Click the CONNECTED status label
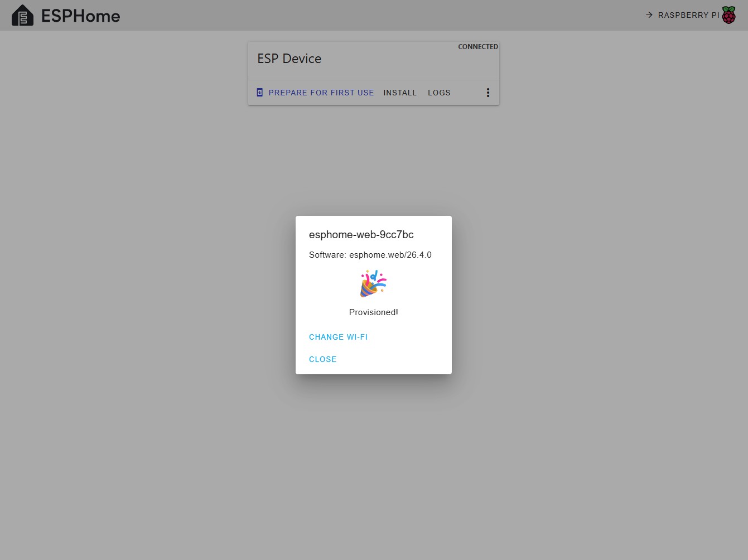 (478, 47)
